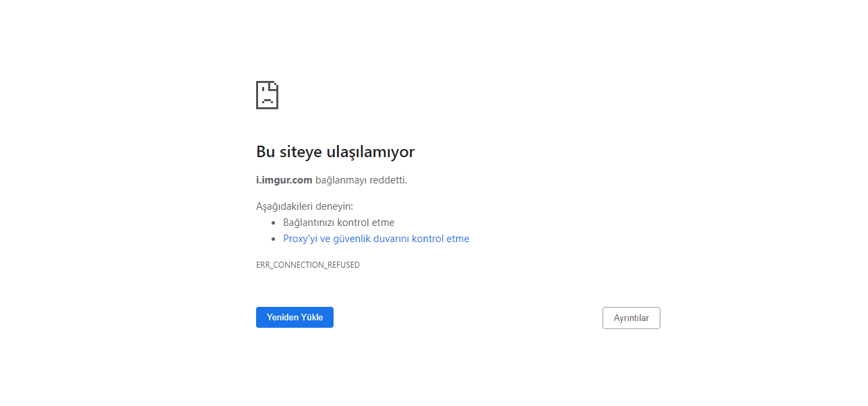
Task: Click the Bu siteye ulaşılamıyor heading
Action: tap(335, 152)
